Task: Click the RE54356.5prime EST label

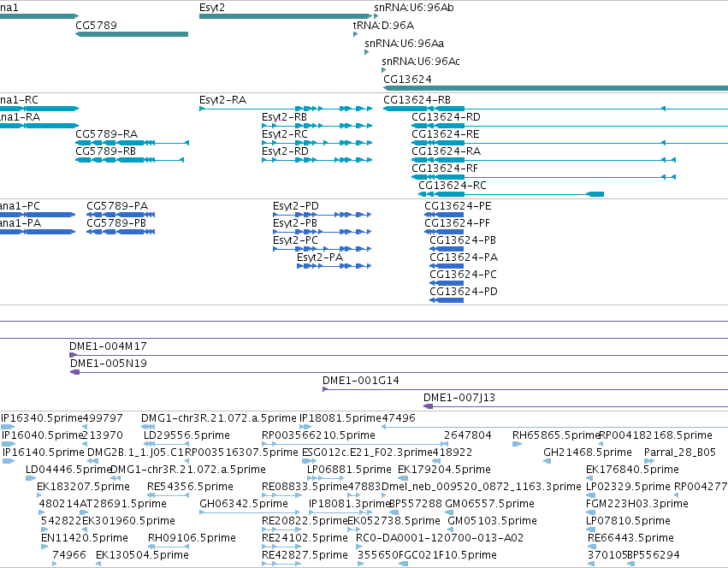Action: [190, 488]
